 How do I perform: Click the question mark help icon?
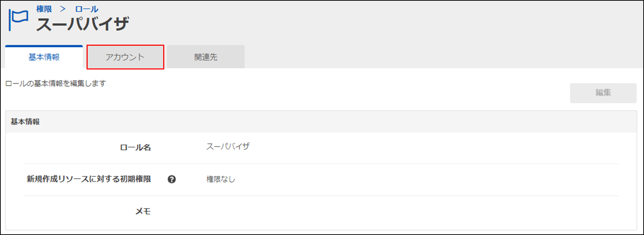172,179
